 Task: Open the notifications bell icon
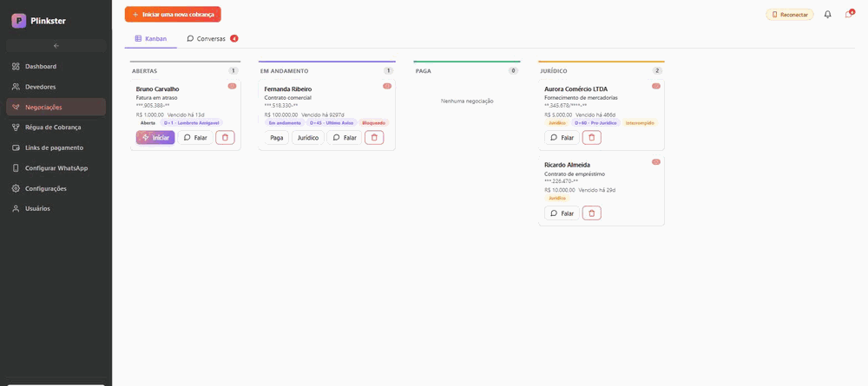(827, 15)
